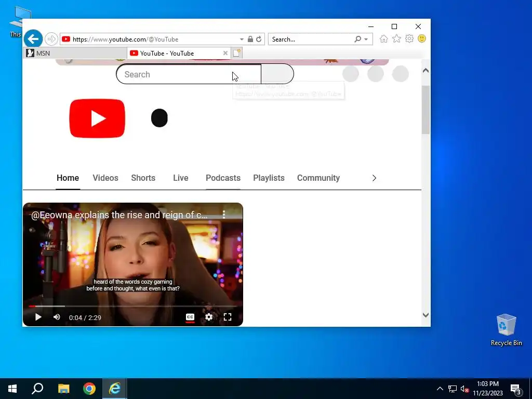Image resolution: width=532 pixels, height=399 pixels.
Task: Open the video three-dot more options menu
Action: 224,215
